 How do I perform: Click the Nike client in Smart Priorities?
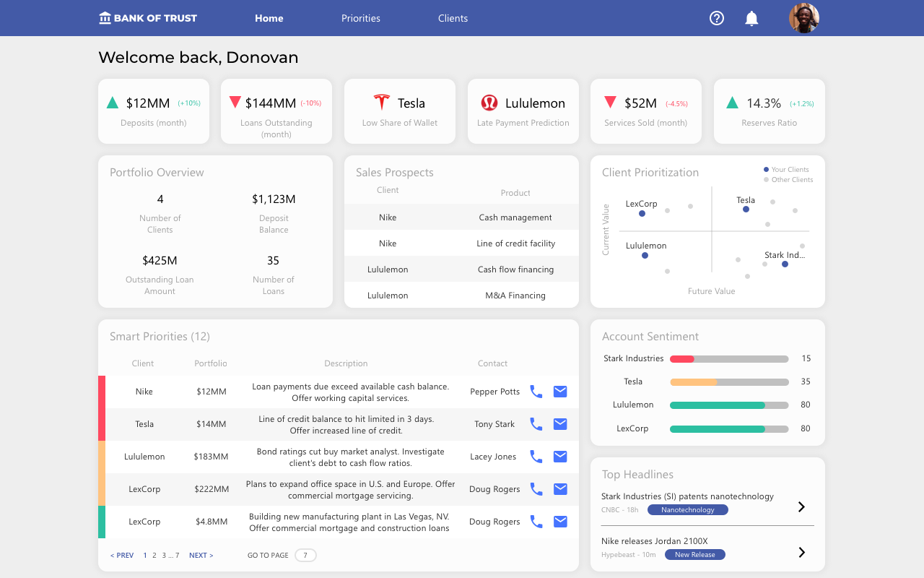[144, 392]
